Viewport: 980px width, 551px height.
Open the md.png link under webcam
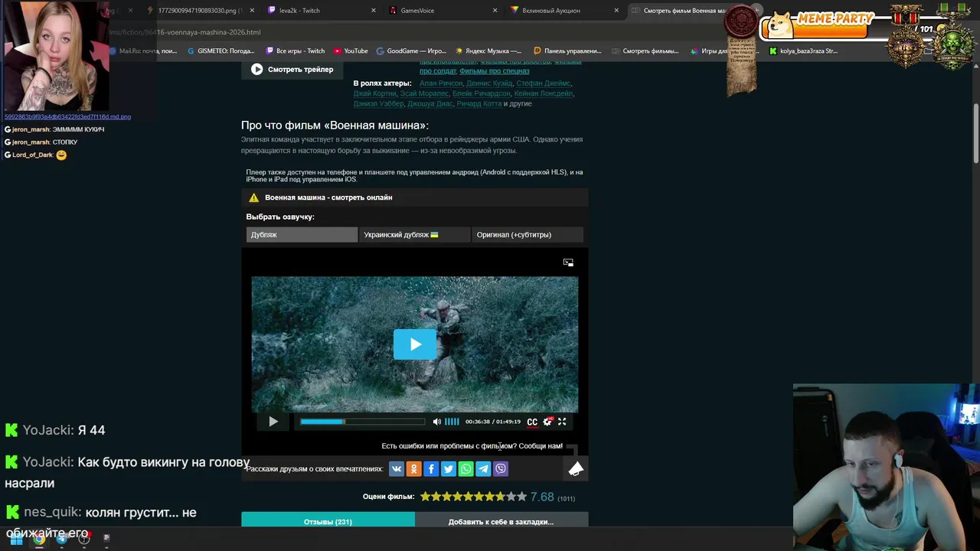(67, 117)
